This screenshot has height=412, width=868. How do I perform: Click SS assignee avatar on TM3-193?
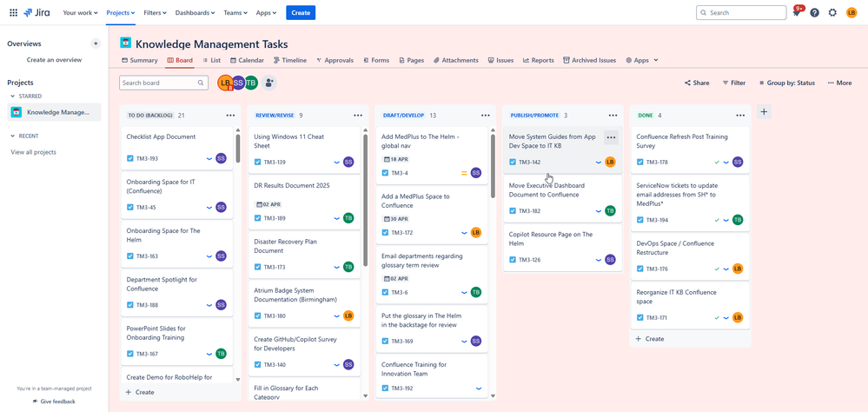coord(221,158)
